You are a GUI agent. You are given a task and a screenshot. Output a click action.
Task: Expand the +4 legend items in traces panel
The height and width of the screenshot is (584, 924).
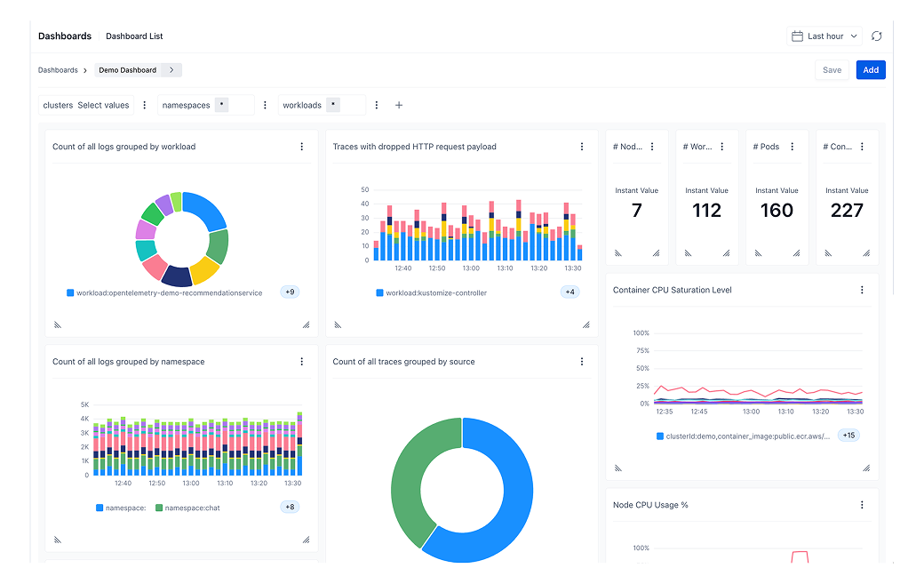click(570, 292)
